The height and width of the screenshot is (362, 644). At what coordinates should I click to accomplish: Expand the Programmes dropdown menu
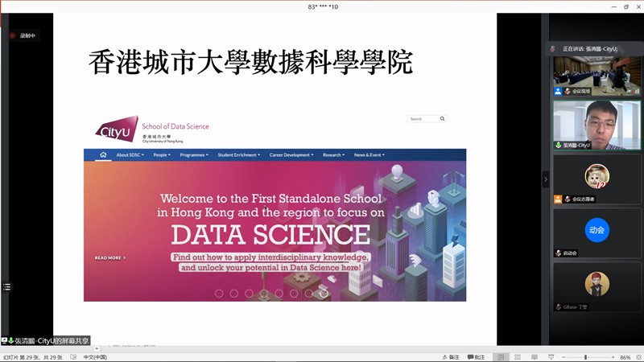[x=194, y=154]
